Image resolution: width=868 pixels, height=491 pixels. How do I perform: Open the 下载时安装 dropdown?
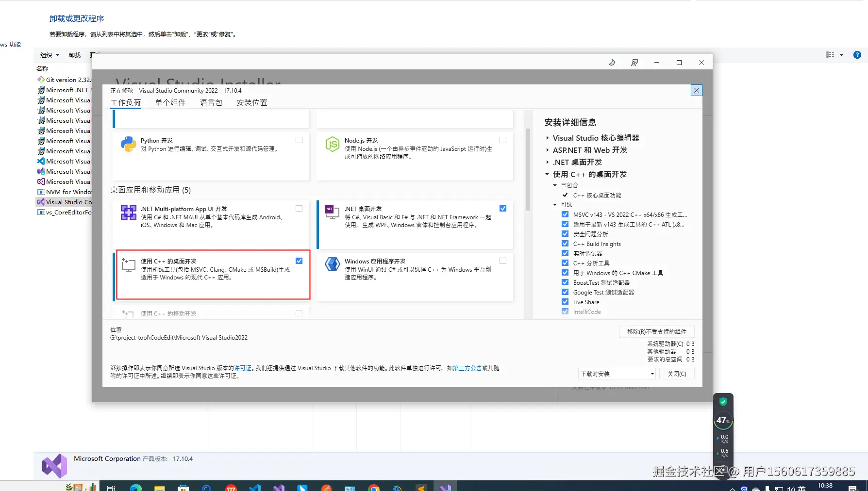pyautogui.click(x=618, y=374)
